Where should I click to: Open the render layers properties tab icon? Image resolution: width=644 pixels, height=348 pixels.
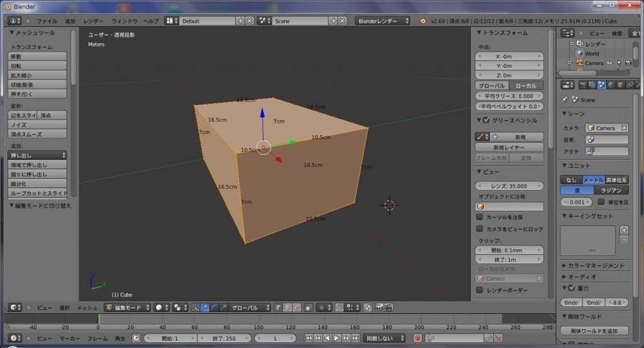[x=592, y=84]
